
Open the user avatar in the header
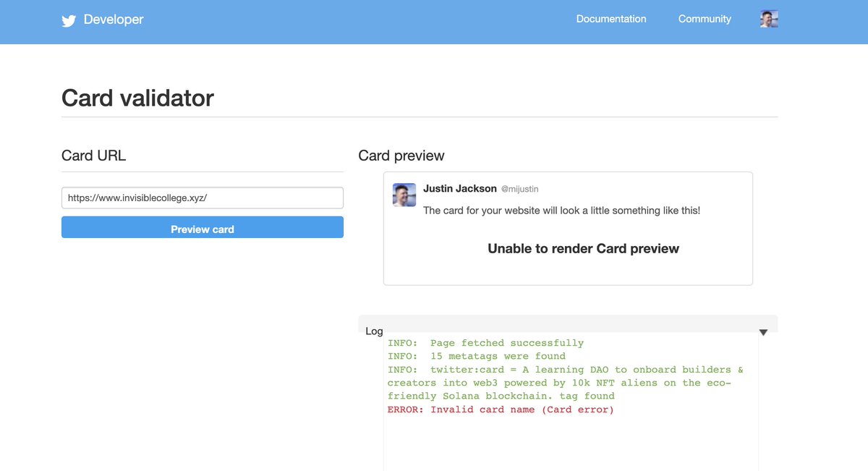click(769, 20)
